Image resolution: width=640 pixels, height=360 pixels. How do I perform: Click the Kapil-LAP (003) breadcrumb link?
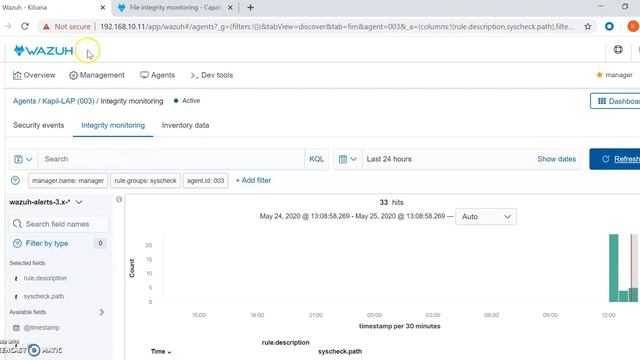[x=68, y=101]
